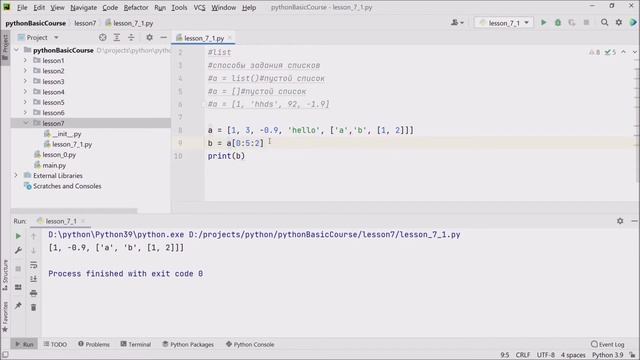Open TODO tool window

coord(55,344)
